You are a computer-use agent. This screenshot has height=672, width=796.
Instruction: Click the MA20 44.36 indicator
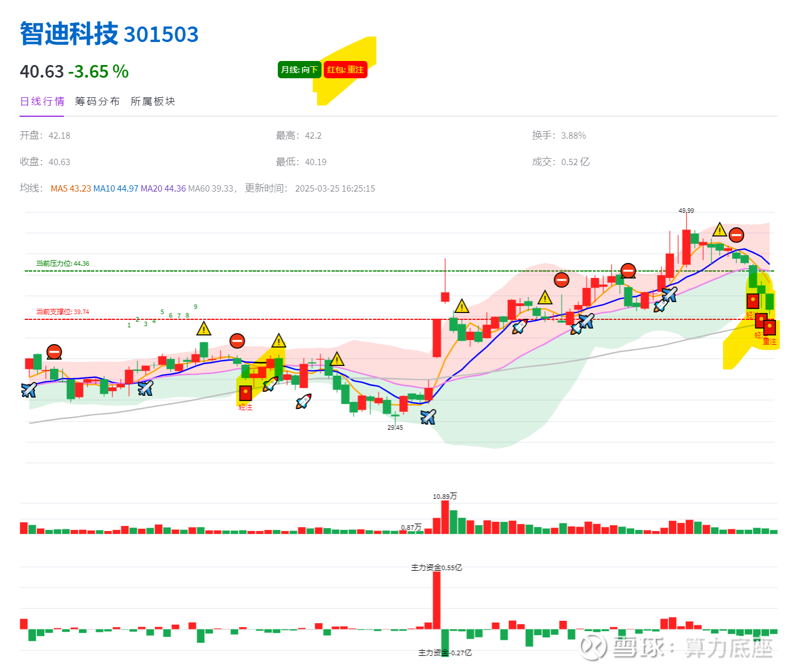tap(163, 189)
